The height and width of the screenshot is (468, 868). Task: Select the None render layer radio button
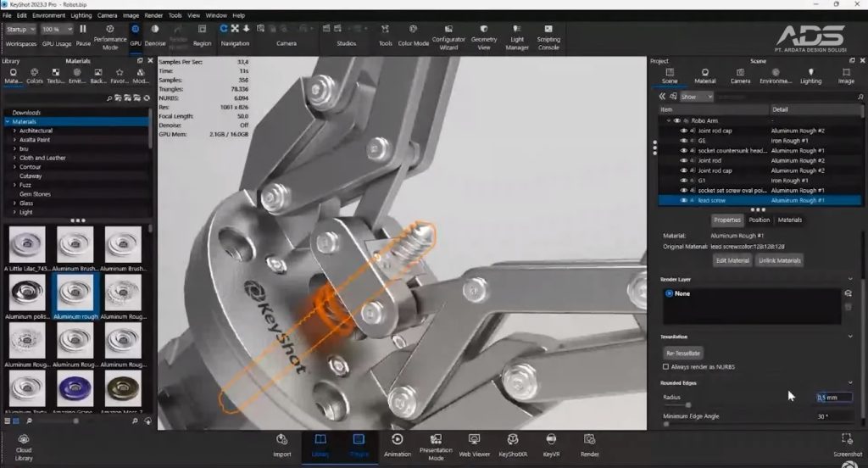(670, 293)
